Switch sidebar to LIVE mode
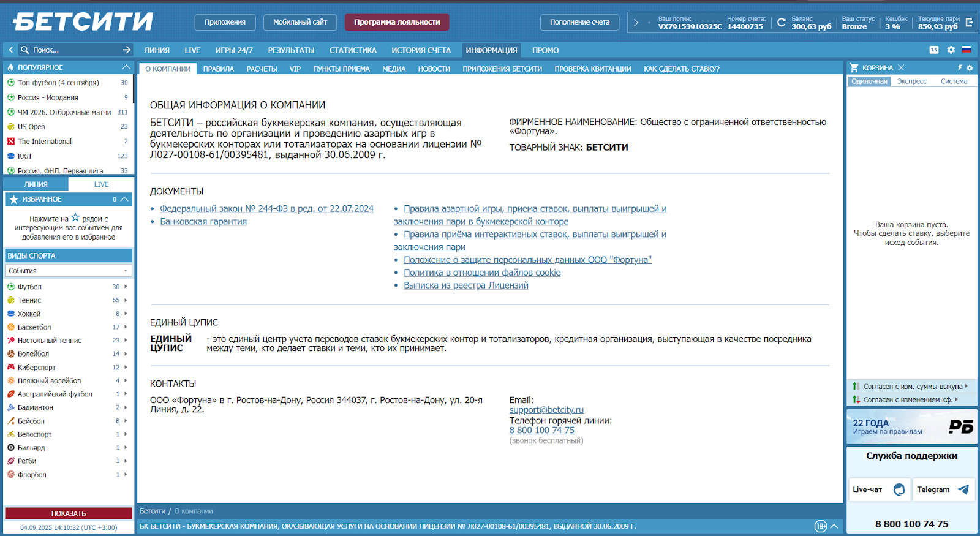This screenshot has width=980, height=536. (x=101, y=184)
